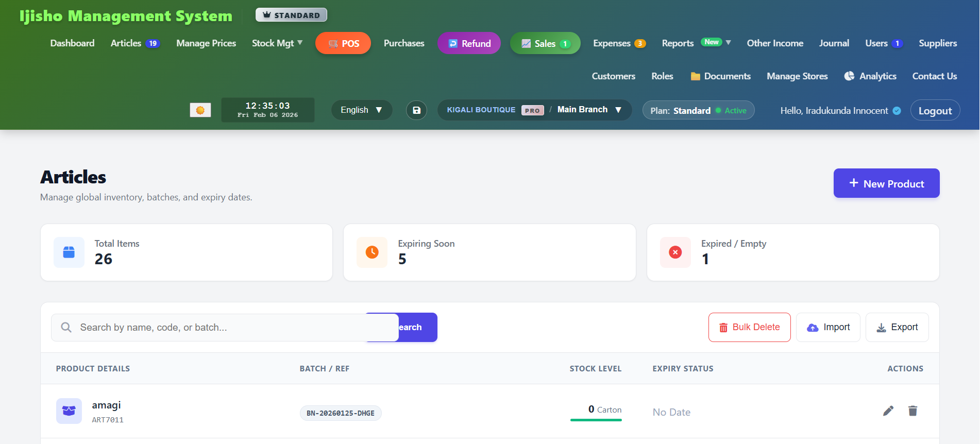This screenshot has width=980, height=444.
Task: Delete the amagi product with trash icon
Action: 913,411
